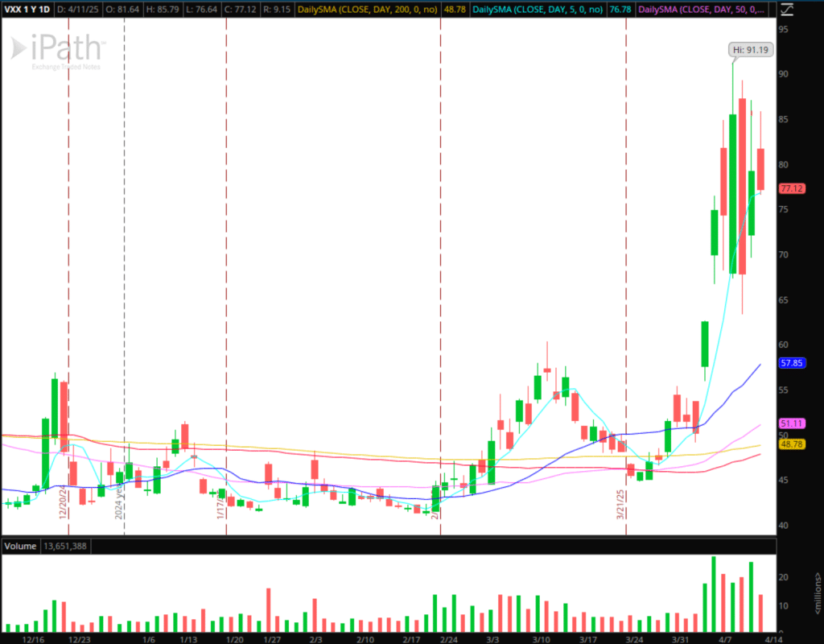Click the 85 level on price axis

(x=784, y=119)
